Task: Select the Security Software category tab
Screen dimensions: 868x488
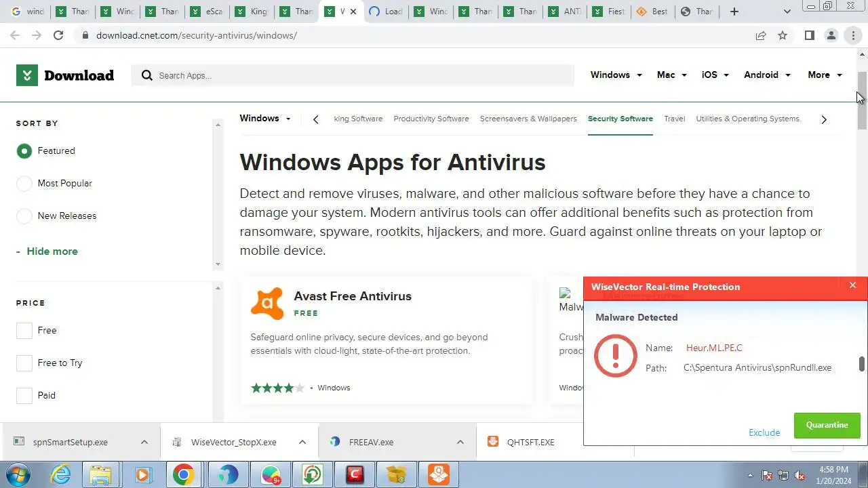Action: tap(620, 119)
